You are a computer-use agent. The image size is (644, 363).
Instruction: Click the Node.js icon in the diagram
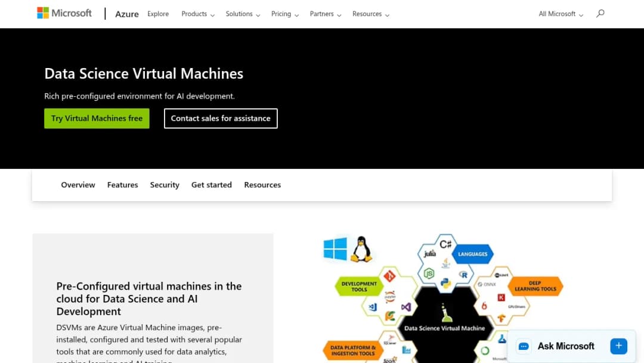click(x=429, y=273)
